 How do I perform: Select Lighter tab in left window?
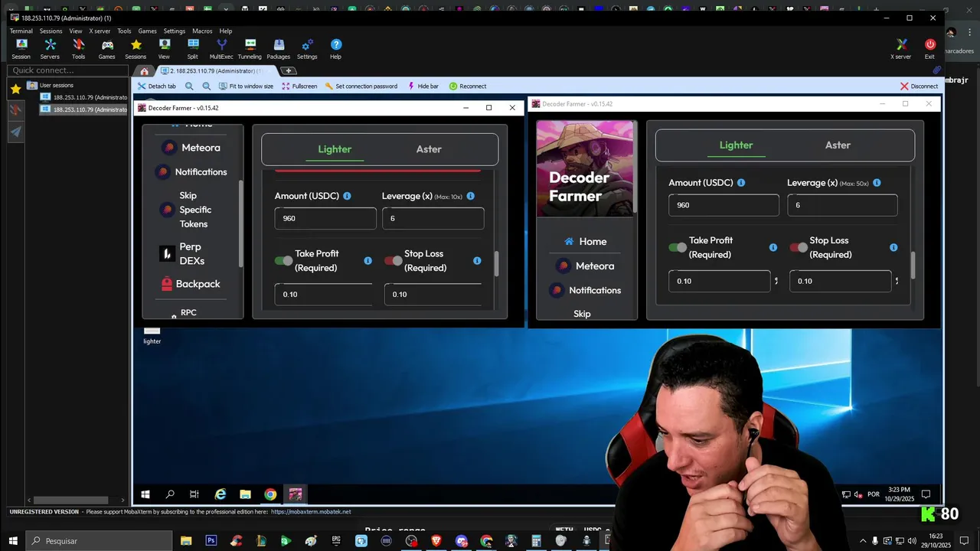pyautogui.click(x=335, y=149)
